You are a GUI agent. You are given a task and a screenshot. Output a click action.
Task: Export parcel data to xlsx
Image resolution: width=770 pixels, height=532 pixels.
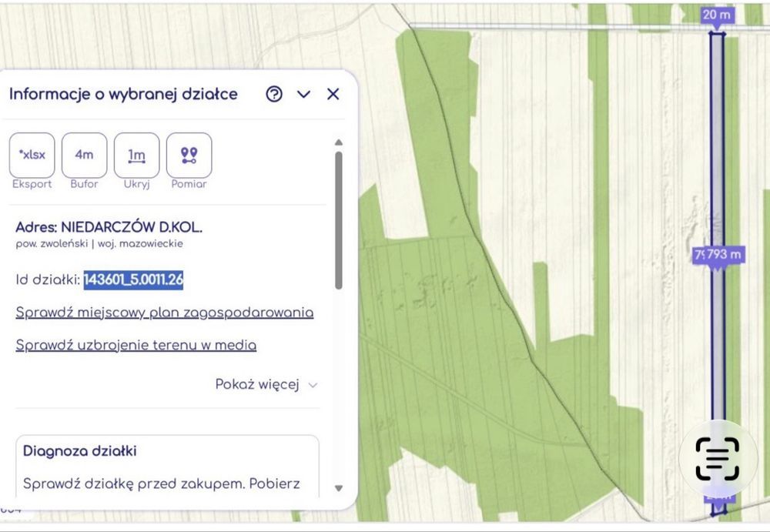click(32, 156)
